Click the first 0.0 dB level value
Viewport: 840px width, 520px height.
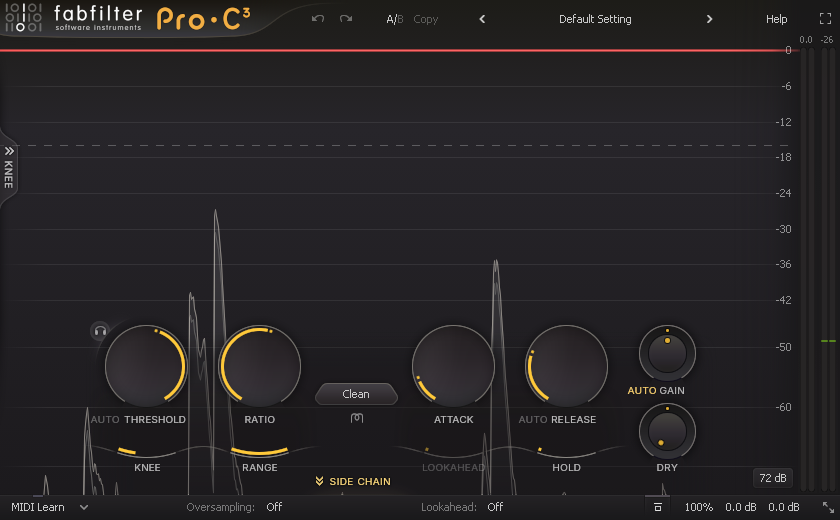(x=741, y=507)
